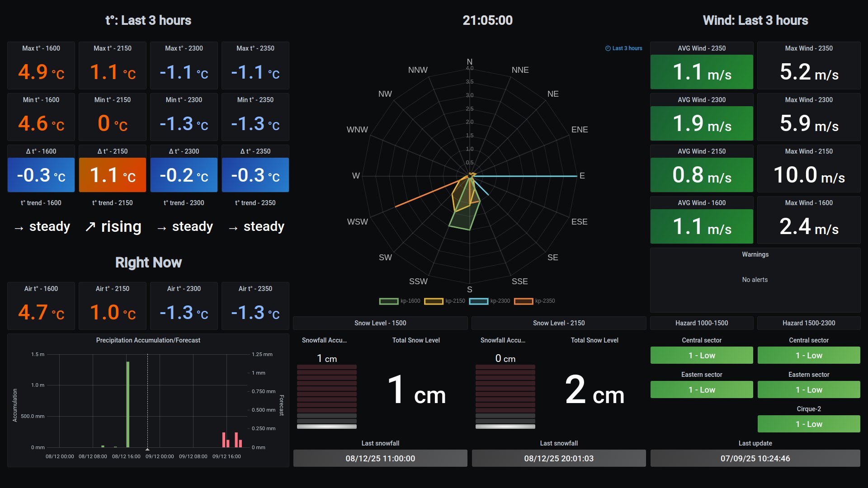Open the Precipitation Accumulation/Forecast panel title menu
The height and width of the screenshot is (488, 868).
(x=148, y=340)
